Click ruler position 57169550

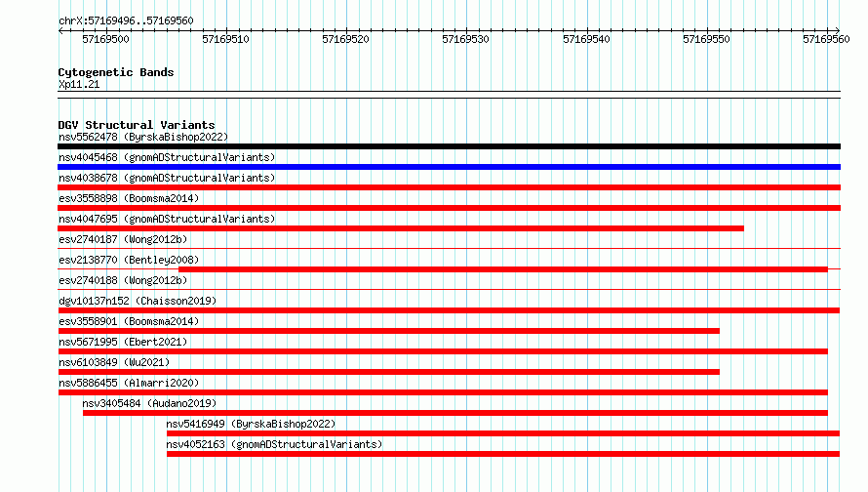click(707, 39)
